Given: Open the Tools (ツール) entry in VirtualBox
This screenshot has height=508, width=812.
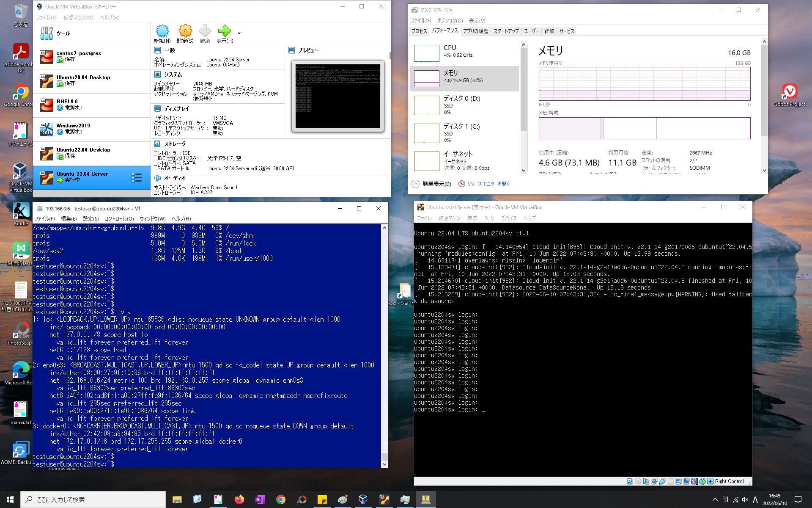Looking at the screenshot, I should pyautogui.click(x=91, y=33).
